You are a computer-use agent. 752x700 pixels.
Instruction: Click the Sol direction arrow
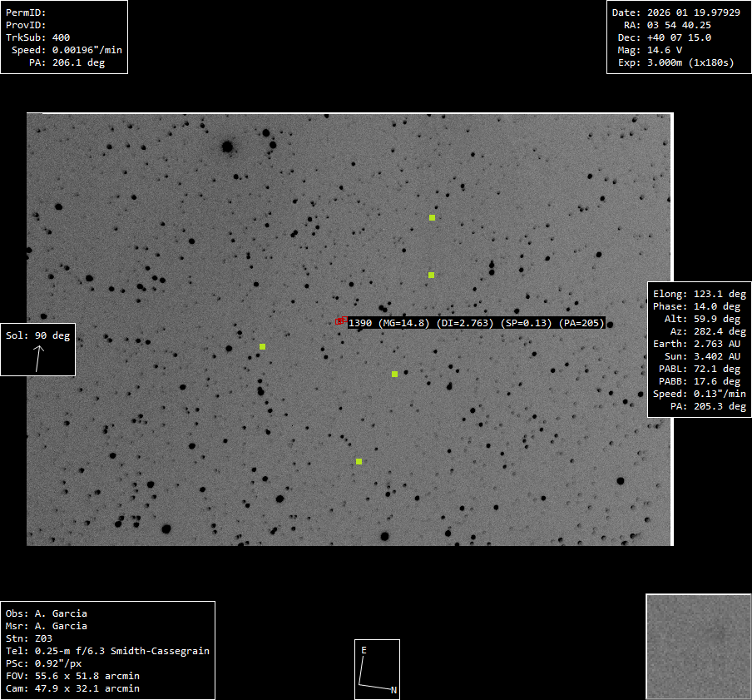pyautogui.click(x=38, y=357)
